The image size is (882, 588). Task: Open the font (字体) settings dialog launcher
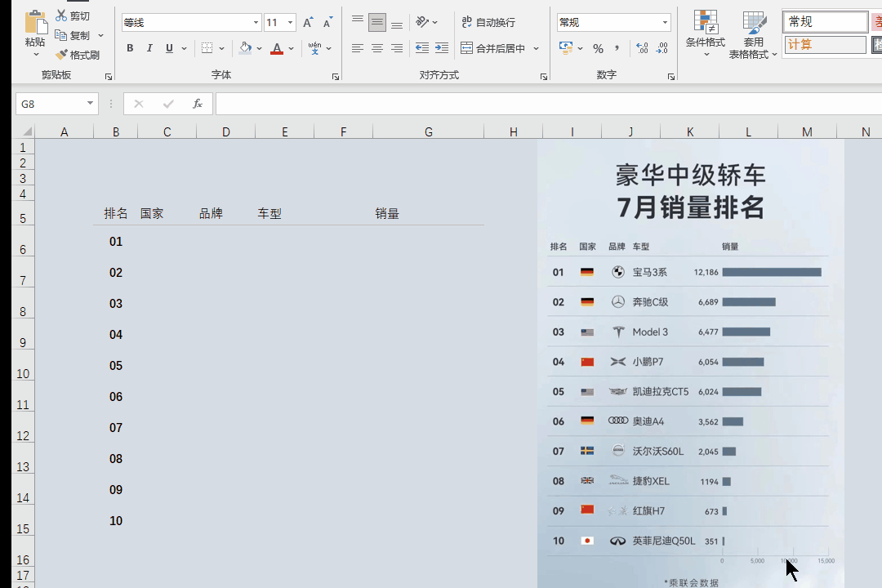(336, 77)
